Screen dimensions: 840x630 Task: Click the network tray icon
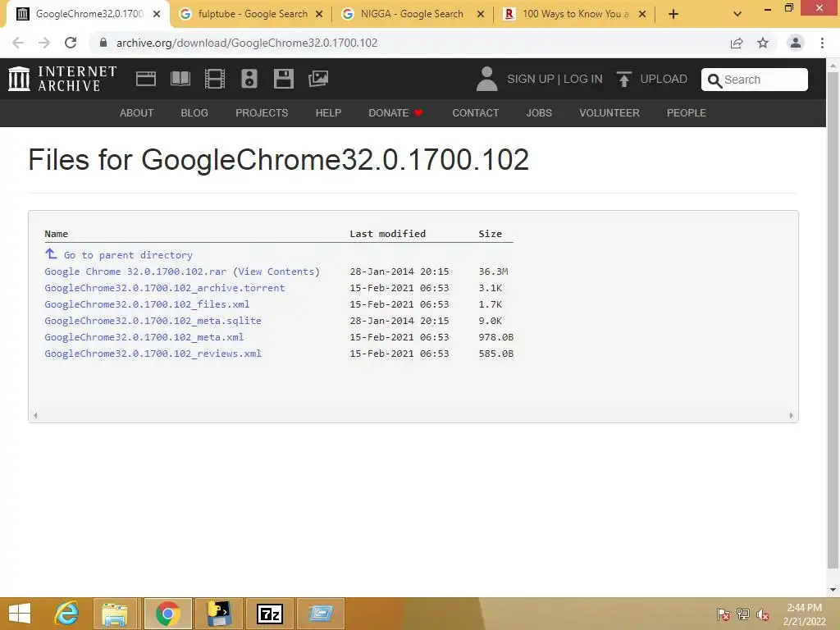[x=742, y=614]
